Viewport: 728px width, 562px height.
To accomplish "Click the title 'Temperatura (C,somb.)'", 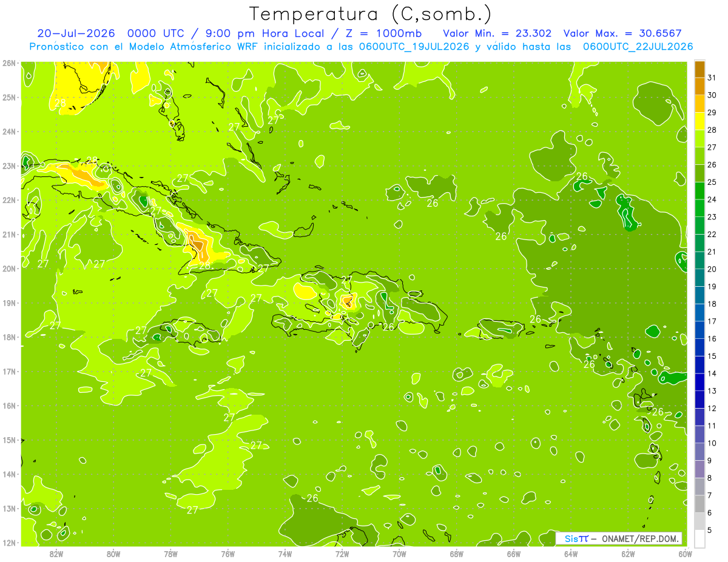I will pos(370,15).
